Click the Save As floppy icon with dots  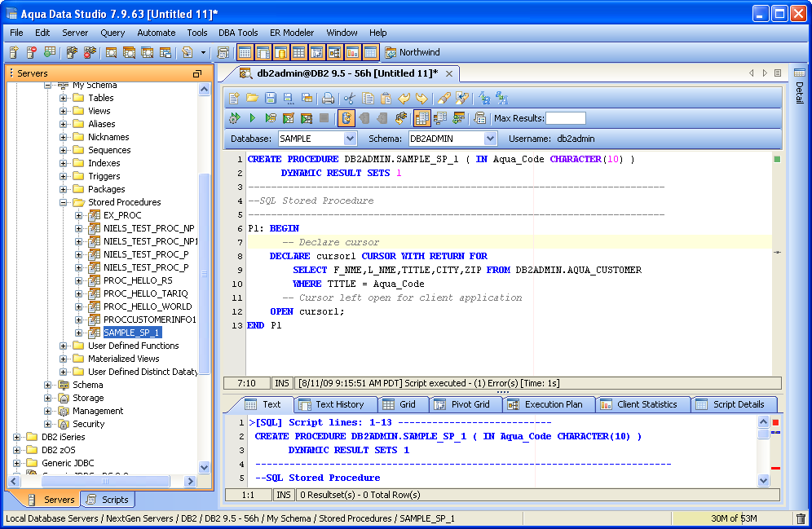tap(289, 98)
